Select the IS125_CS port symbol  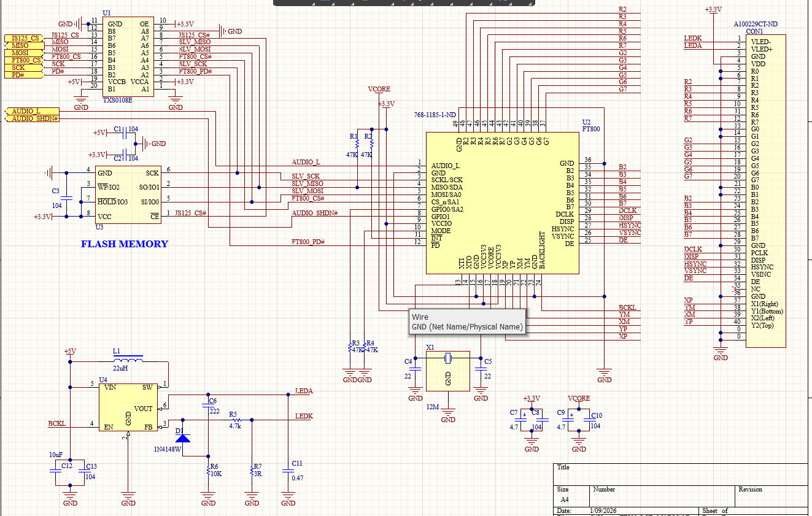tap(25, 39)
